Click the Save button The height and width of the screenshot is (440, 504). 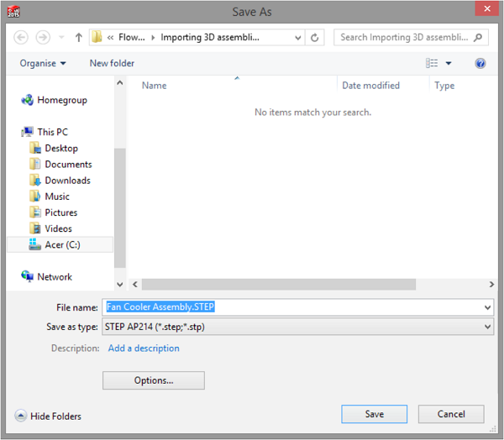tap(374, 414)
